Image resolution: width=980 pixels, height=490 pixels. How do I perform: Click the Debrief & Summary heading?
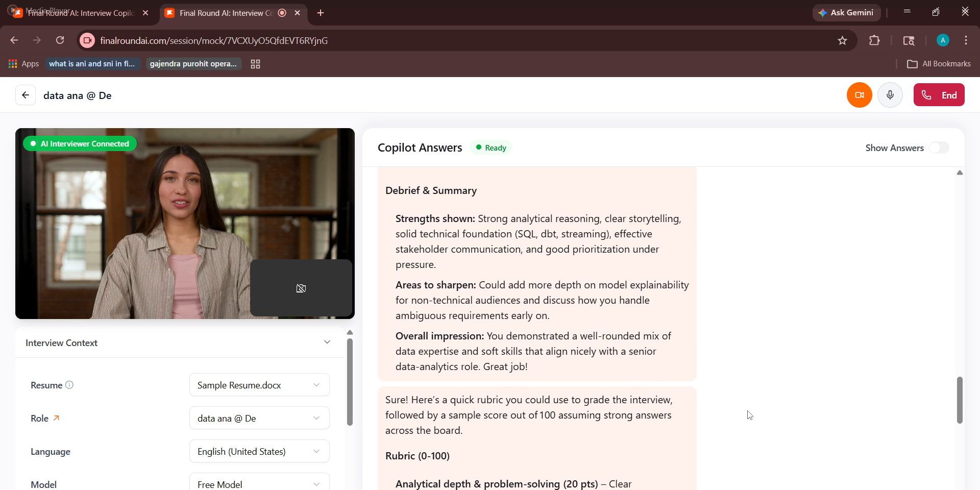(x=431, y=190)
